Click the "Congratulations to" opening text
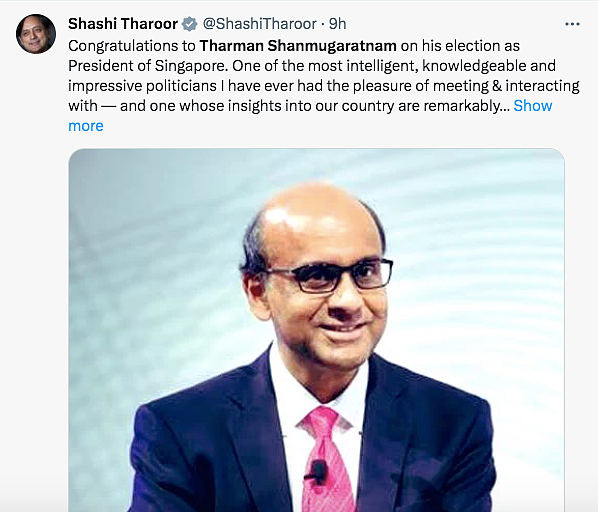Viewport: 598px width, 512px height. (132, 46)
